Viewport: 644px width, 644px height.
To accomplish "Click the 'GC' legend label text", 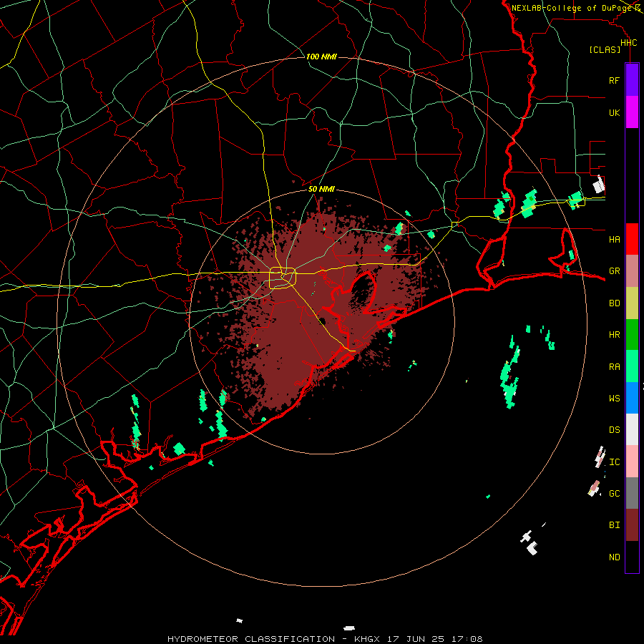I will click(x=615, y=493).
